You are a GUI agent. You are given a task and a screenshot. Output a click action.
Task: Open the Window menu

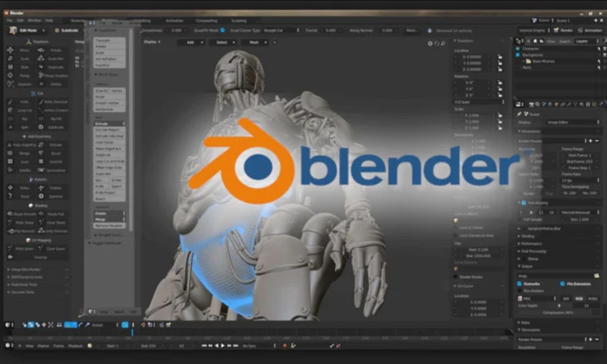click(x=35, y=21)
